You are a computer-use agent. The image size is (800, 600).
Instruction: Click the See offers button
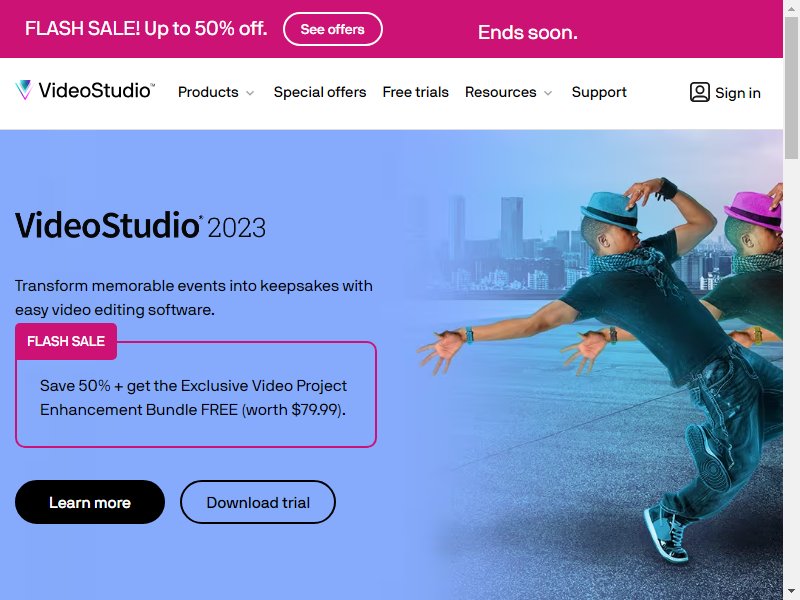pyautogui.click(x=333, y=29)
